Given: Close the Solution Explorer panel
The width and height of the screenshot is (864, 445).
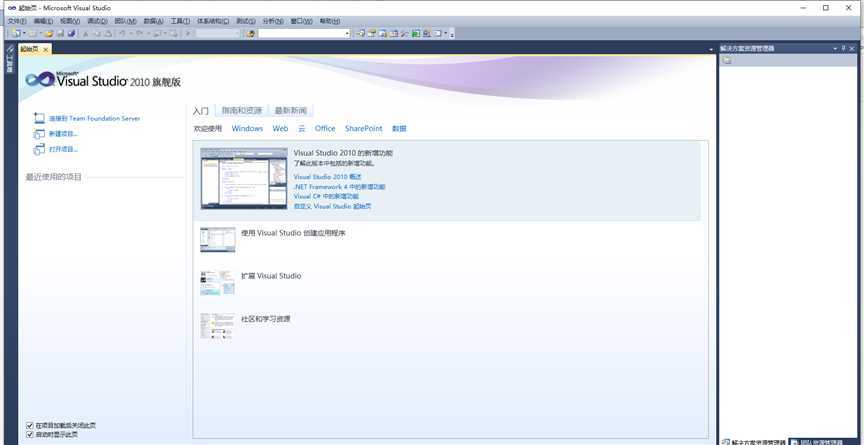Looking at the screenshot, I should [x=852, y=48].
